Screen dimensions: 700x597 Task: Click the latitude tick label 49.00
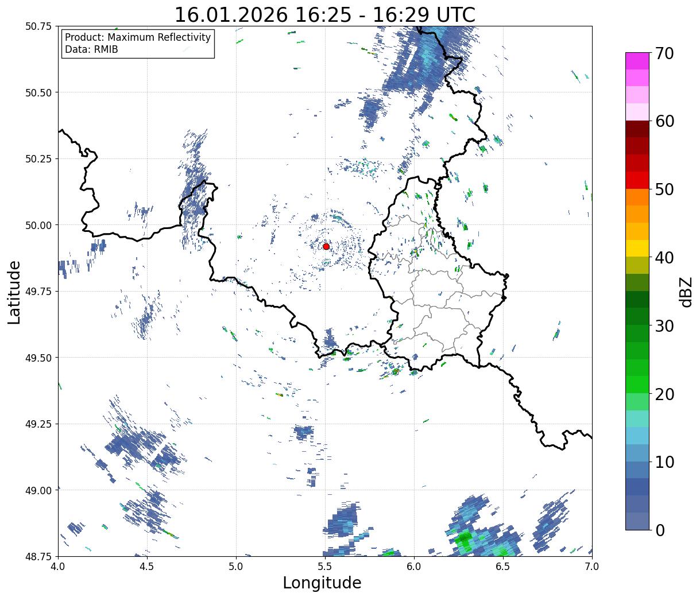(x=38, y=490)
